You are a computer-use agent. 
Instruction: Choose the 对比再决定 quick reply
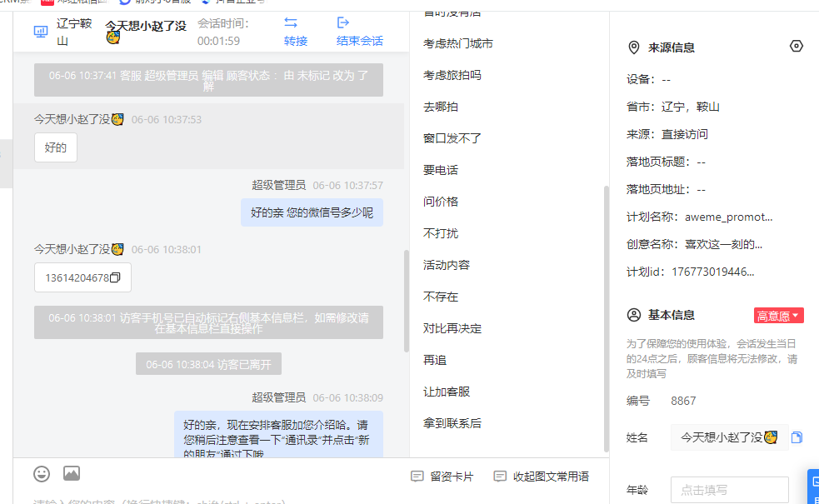pos(452,328)
